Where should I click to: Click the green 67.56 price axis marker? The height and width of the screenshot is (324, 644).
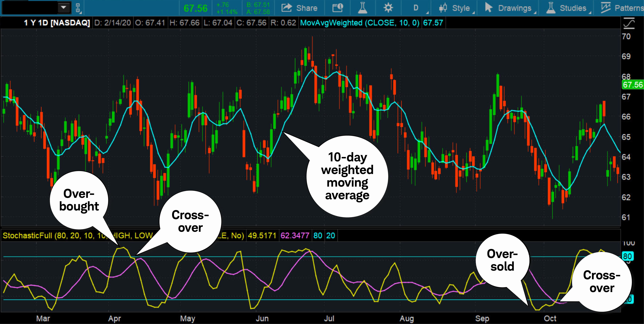click(633, 85)
